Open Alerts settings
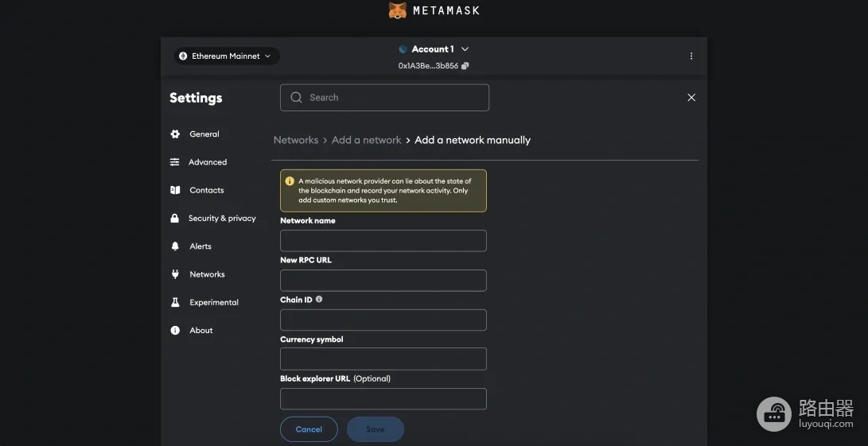Screen dimensions: 868x446 tap(200, 246)
